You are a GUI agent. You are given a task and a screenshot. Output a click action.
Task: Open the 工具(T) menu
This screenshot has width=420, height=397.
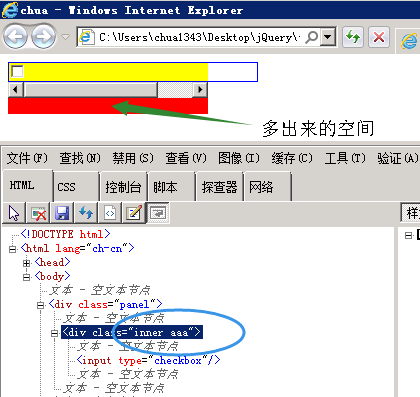[345, 158]
